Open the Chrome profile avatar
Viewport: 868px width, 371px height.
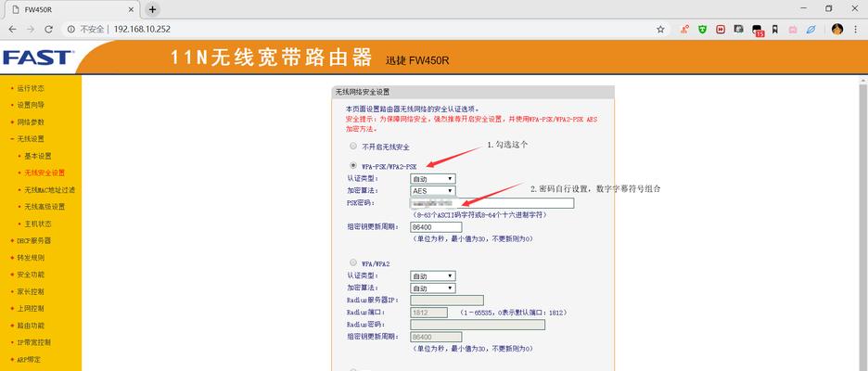(x=837, y=30)
